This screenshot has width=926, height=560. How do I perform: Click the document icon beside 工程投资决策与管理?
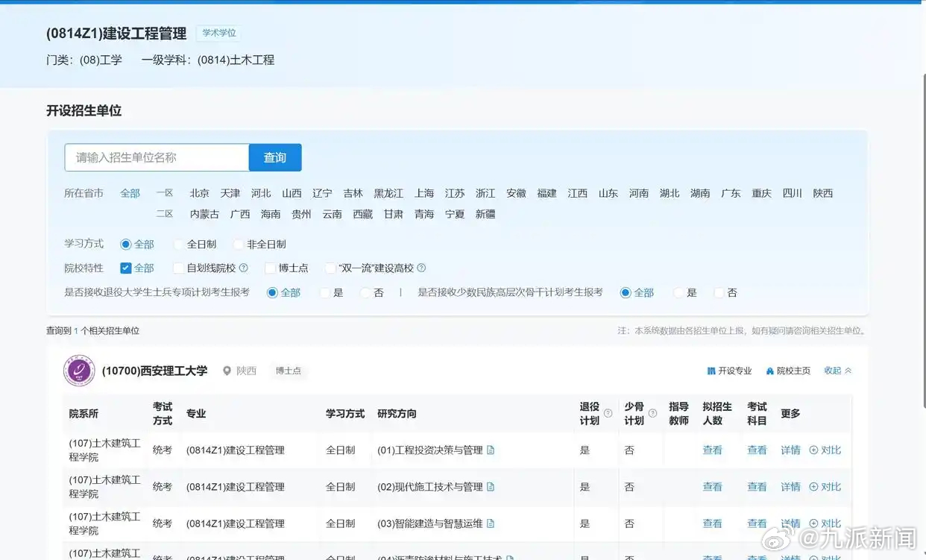[491, 450]
